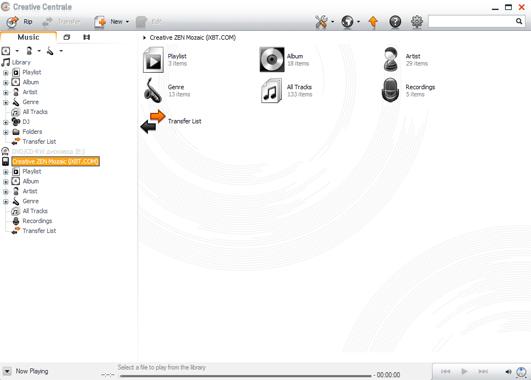This screenshot has height=380, width=531.
Task: Open the Recordings microphone icon
Action: (390, 90)
